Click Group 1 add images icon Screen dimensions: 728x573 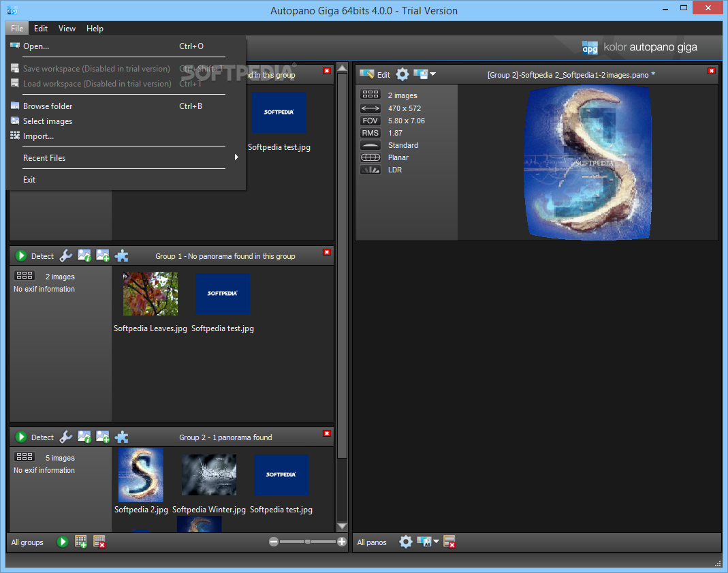(x=103, y=256)
